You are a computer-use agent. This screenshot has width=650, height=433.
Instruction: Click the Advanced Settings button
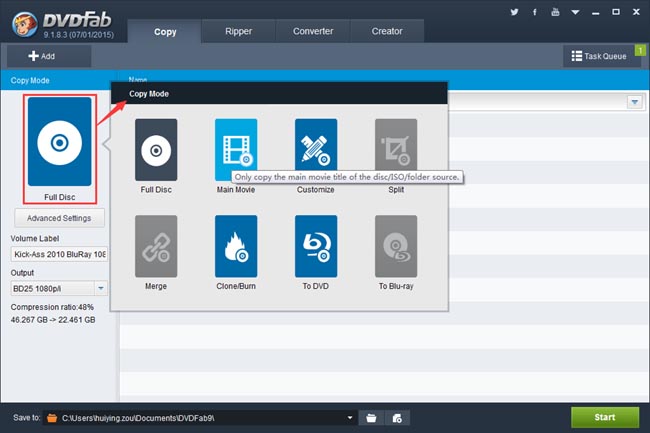(59, 218)
